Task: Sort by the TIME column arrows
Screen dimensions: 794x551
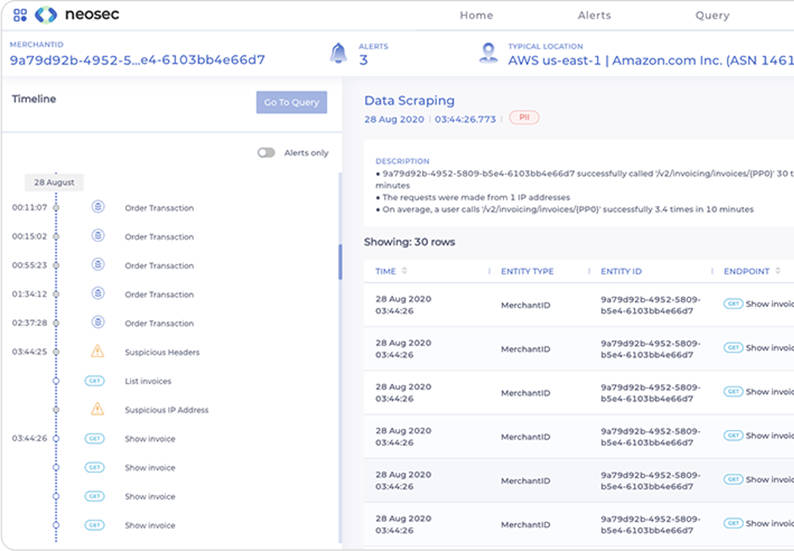Action: coord(405,271)
